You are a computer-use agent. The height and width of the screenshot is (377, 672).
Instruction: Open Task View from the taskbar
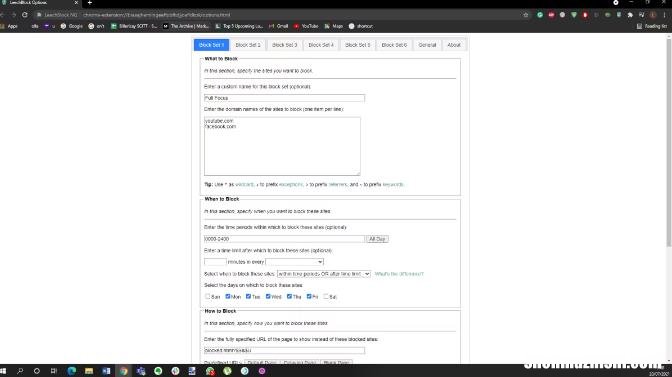coord(54,371)
